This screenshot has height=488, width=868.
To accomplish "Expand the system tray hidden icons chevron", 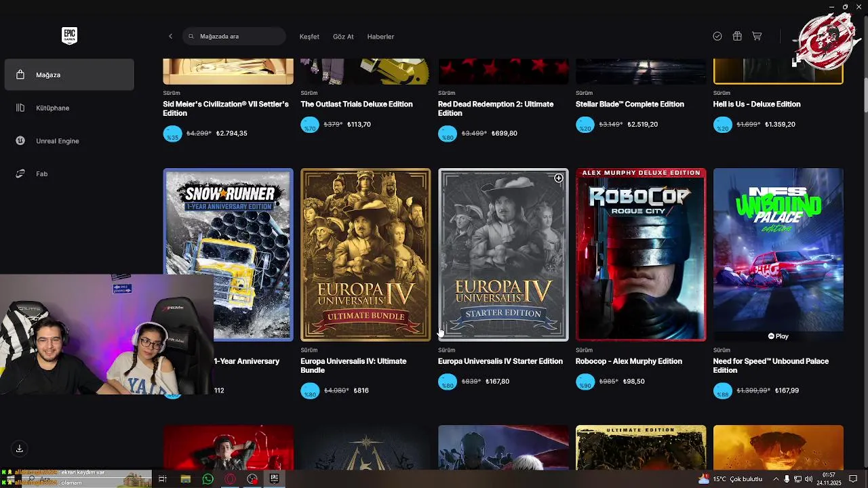I will [775, 479].
